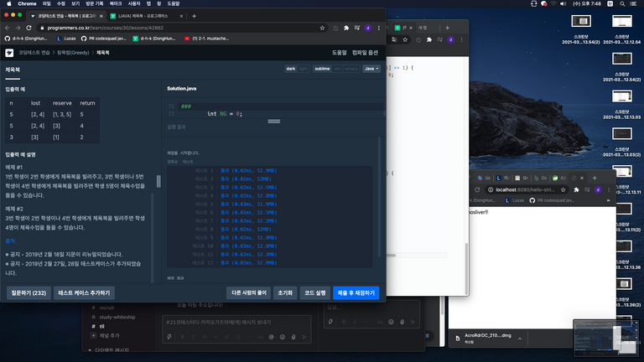The height and width of the screenshot is (362, 644).
Task: Go back in the programmers.co.kr Chrome window
Action: [8, 28]
